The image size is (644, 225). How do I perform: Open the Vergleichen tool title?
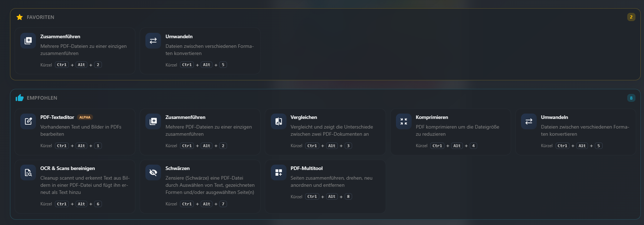[x=304, y=117]
